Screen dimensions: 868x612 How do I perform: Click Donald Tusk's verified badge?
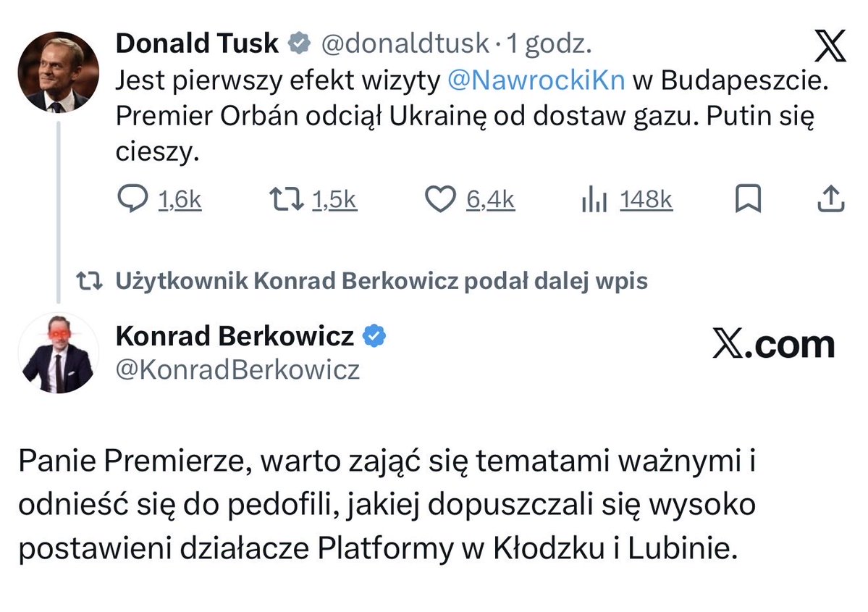pos(297,43)
